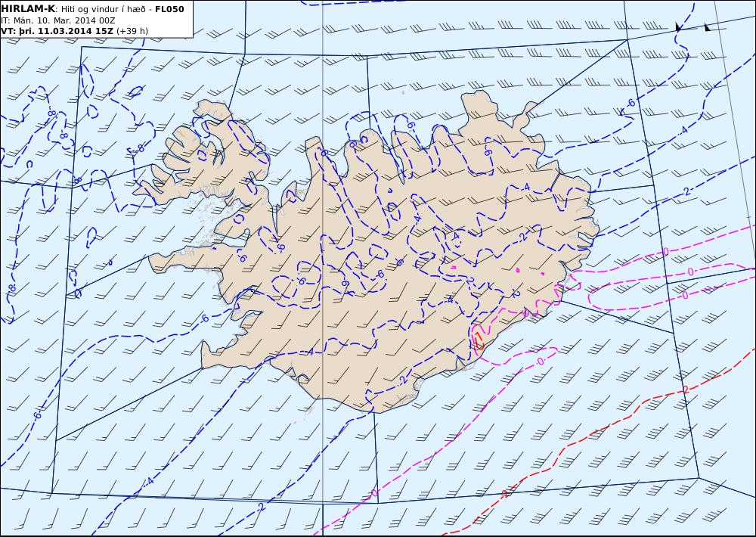Select the 'IT: Mán. 10. Mar. 2014 00Z' line
The height and width of the screenshot is (537, 756).
[58, 20]
